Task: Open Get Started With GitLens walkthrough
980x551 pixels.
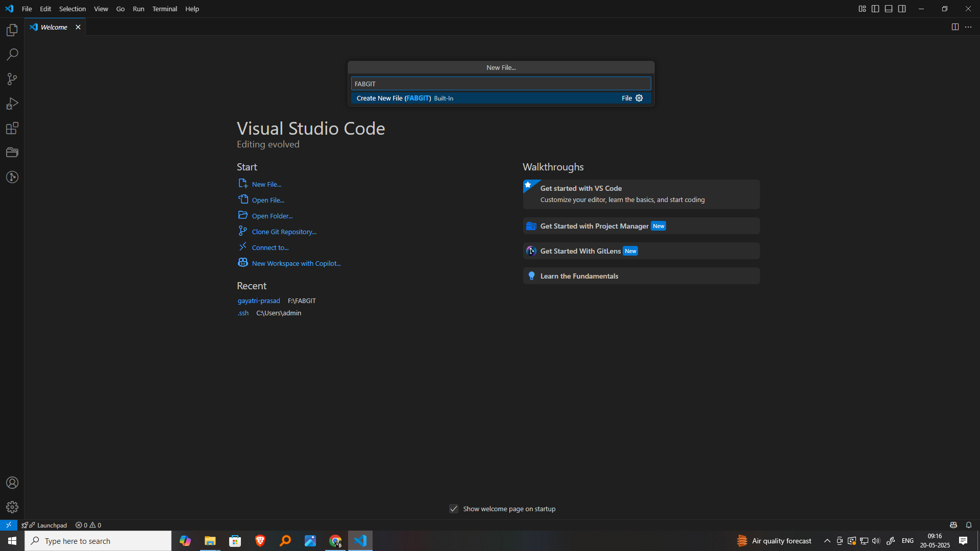Action: (641, 251)
